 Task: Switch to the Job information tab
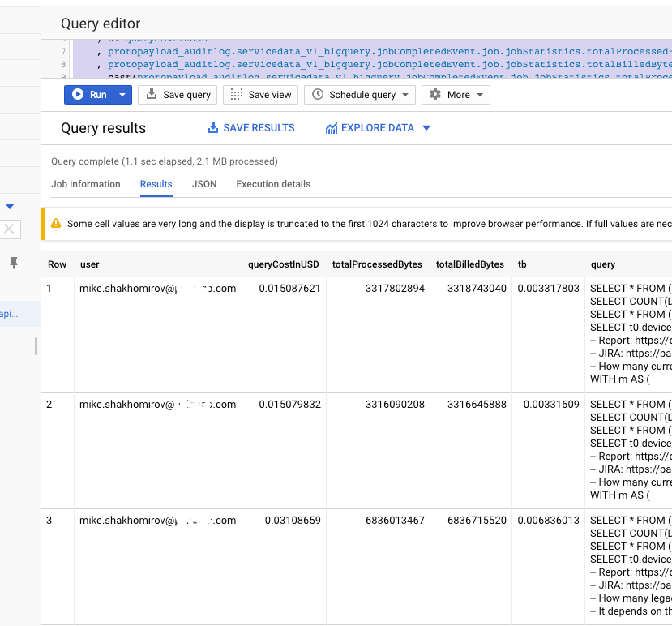(86, 184)
